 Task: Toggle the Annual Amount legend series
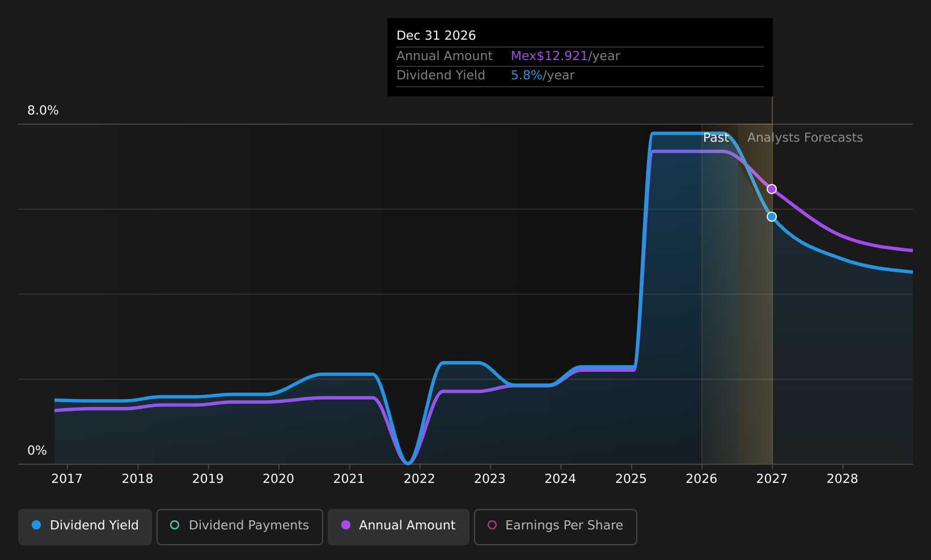click(399, 527)
